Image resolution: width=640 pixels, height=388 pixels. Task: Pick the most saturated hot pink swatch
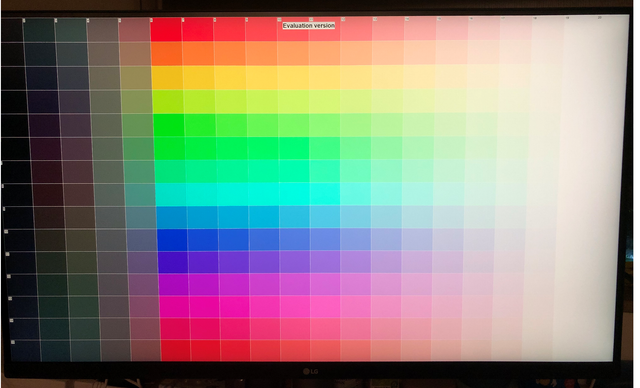point(175,307)
